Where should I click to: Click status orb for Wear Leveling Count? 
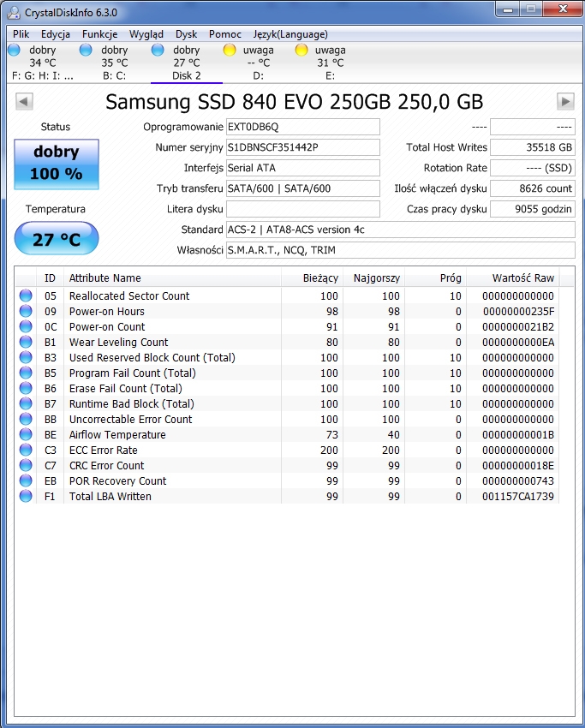point(26,343)
